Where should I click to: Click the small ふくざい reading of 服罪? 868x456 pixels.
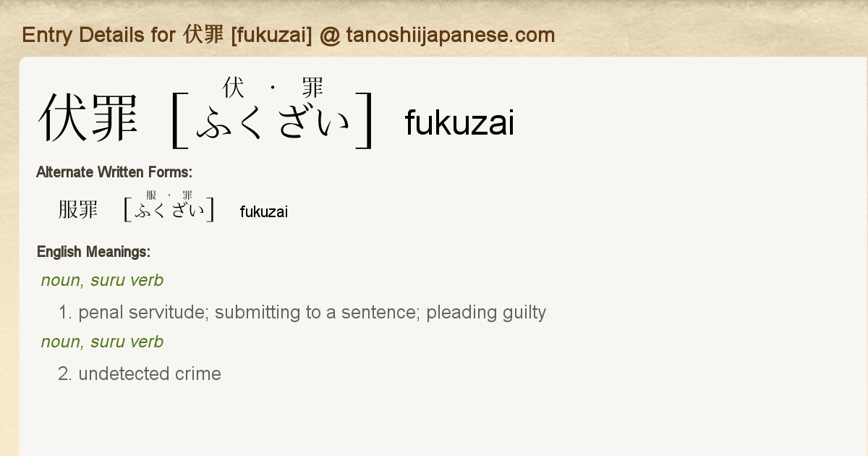tap(169, 211)
